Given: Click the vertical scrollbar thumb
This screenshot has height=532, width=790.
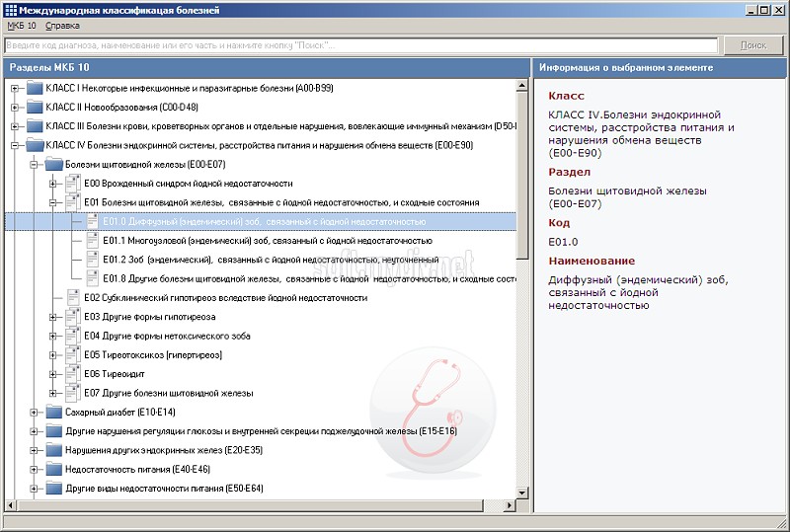Looking at the screenshot, I should pyautogui.click(x=522, y=176).
